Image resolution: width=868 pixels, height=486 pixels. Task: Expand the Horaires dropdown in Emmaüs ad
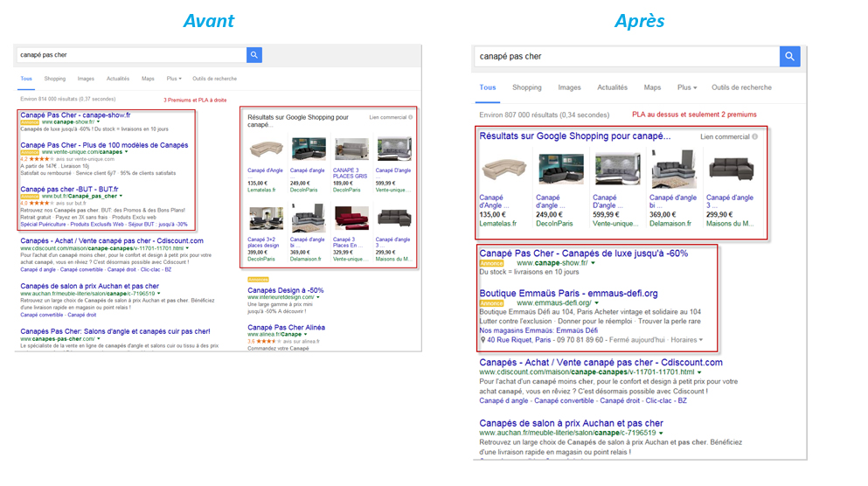coord(686,340)
